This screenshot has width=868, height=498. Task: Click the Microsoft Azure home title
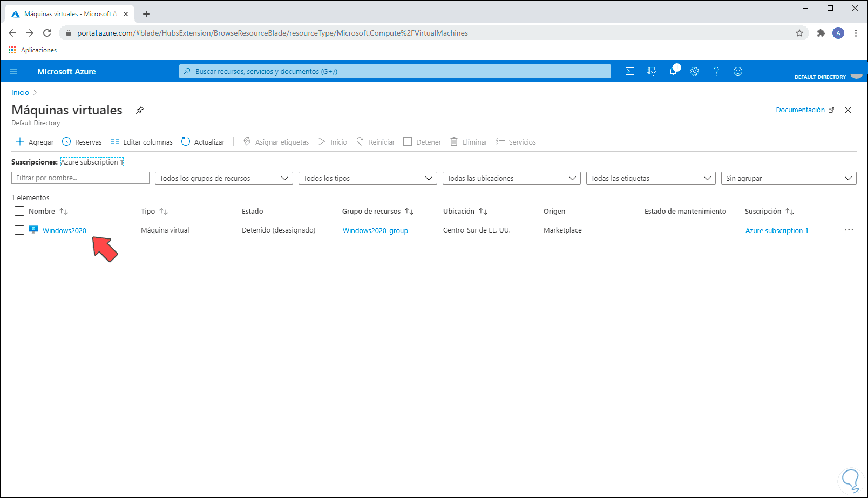pos(66,71)
